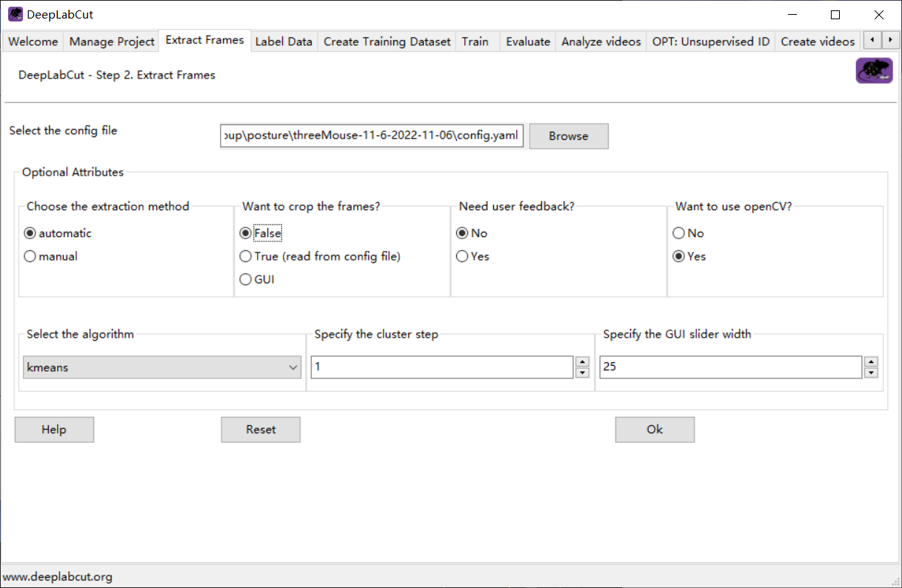The image size is (902, 588).
Task: Set user feedback to Yes
Action: tap(473, 256)
